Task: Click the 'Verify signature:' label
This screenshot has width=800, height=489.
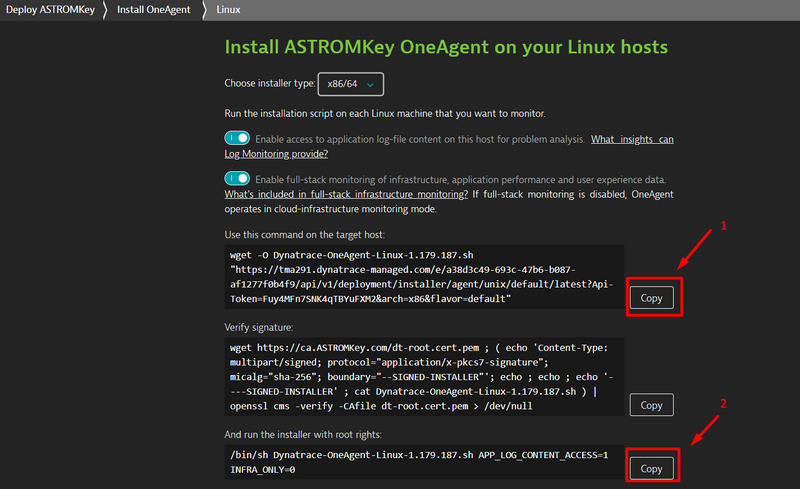Action: (259, 326)
